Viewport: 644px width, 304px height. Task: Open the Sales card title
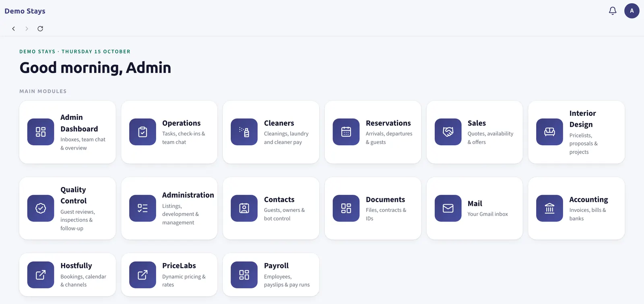click(x=477, y=123)
